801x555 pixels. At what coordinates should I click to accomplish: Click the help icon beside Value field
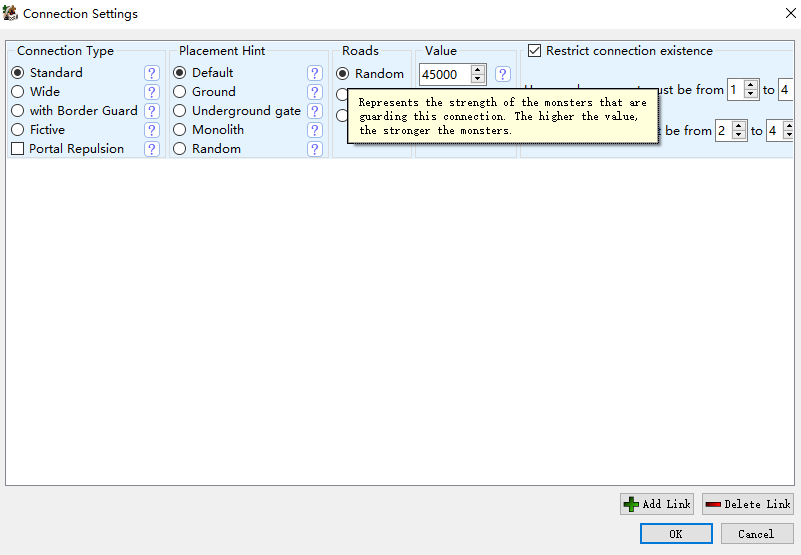click(502, 74)
